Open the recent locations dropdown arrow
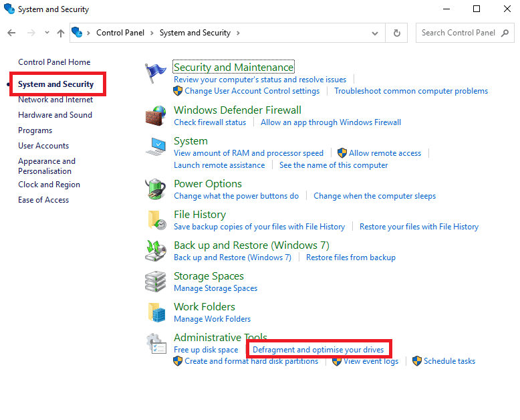Viewport: 520px width, 420px height. [x=47, y=33]
